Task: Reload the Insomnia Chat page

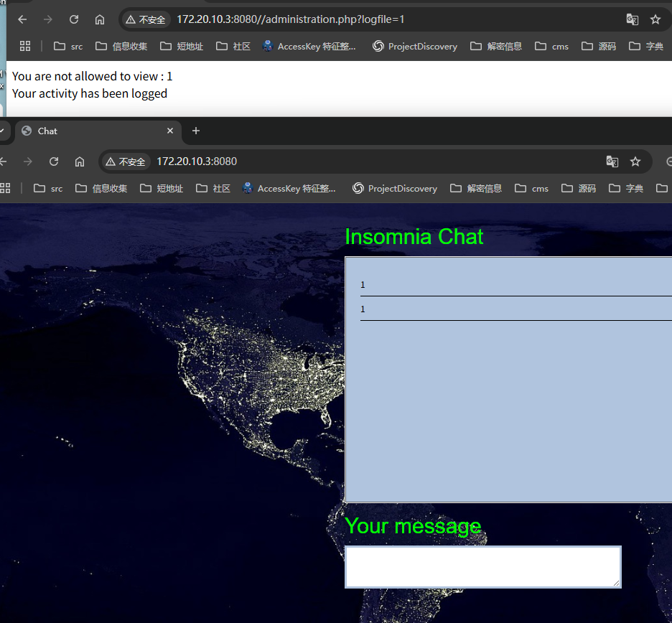Action: point(53,161)
